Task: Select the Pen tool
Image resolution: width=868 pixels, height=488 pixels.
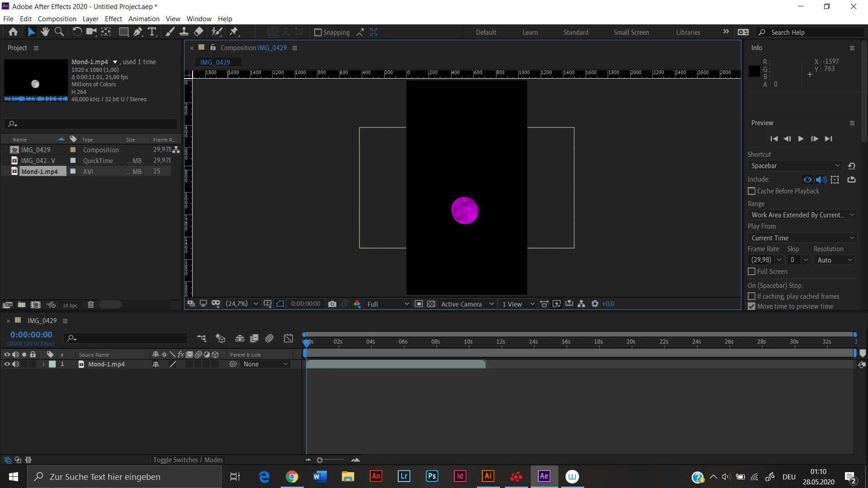Action: (138, 32)
